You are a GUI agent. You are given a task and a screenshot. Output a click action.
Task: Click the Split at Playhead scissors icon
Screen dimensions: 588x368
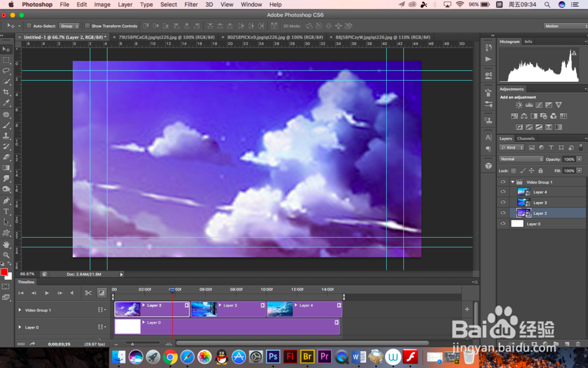pyautogui.click(x=88, y=293)
